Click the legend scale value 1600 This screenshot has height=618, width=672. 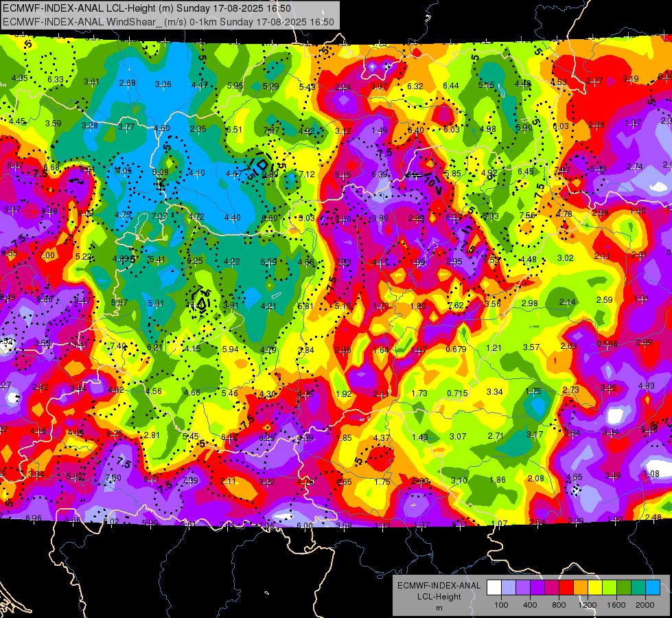click(616, 605)
